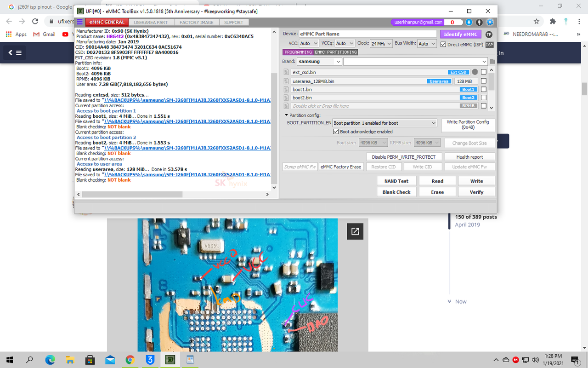588x368 pixels.
Task: Click the file icon beside boot1.bin
Action: 286,89
